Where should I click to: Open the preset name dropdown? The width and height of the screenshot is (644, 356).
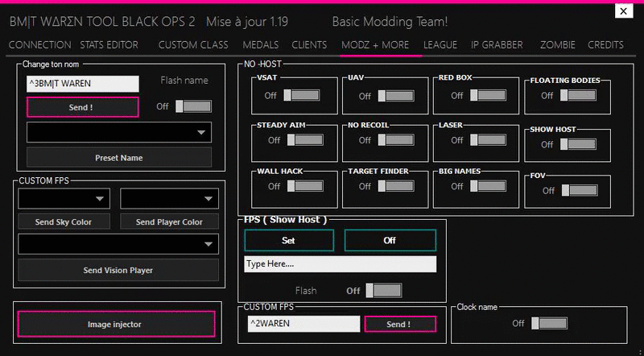click(119, 132)
